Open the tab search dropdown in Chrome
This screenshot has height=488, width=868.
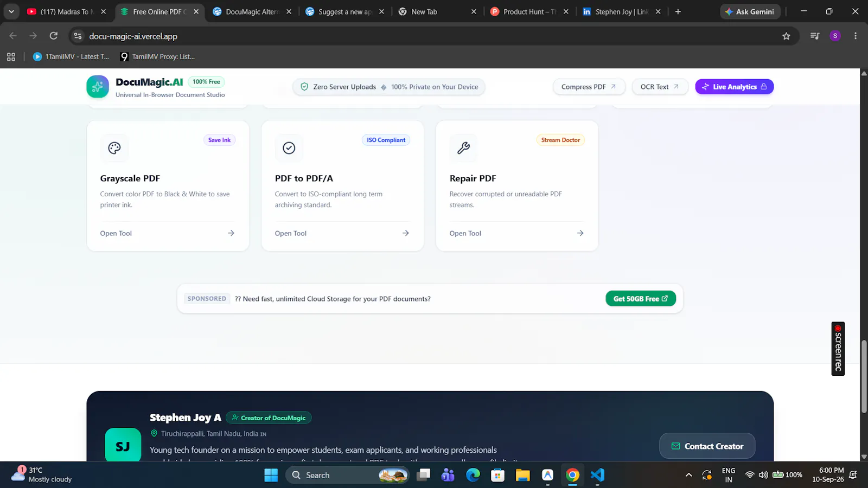11,11
